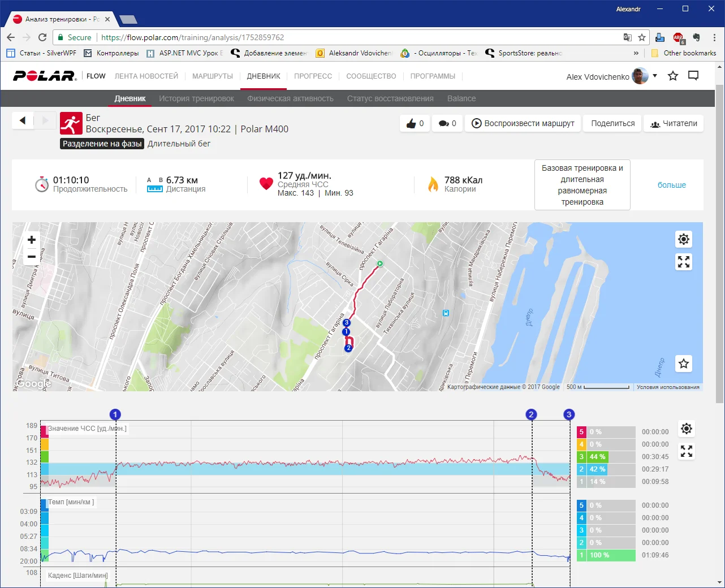Expand the map to fullscreen
Screen dimensions: 725x588
684,262
